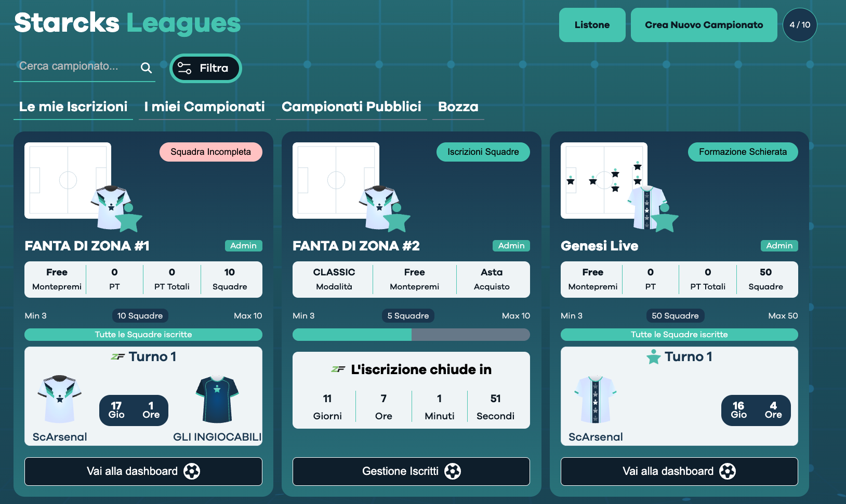Viewport: 846px width, 504px height.
Task: Click 0 PT Totali cell on Genesi Live
Action: 708,279
